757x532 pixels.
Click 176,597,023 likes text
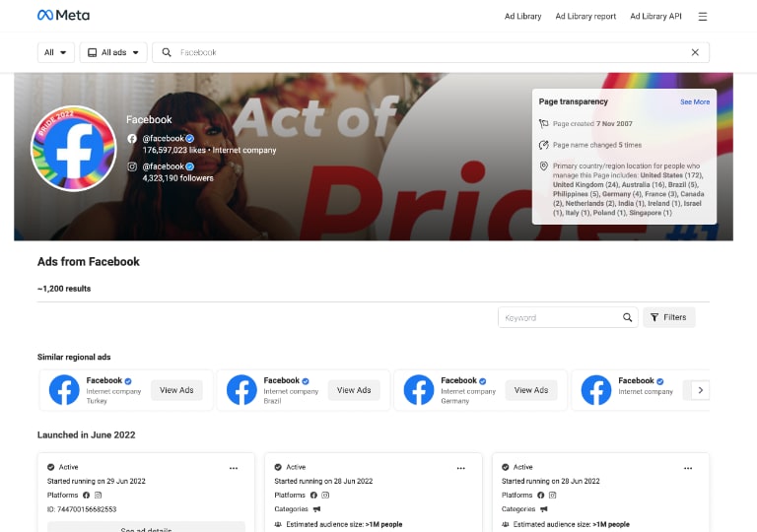point(173,150)
